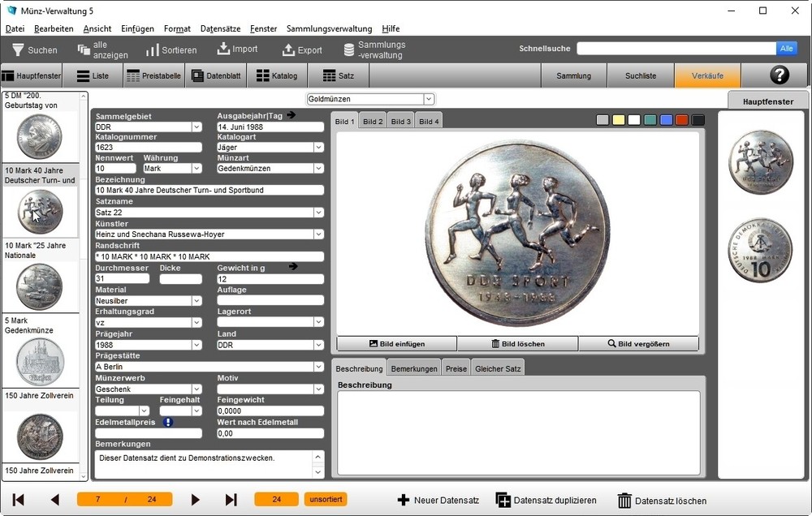Expand the Erhaltungsgrad dropdown
This screenshot has height=516, width=812.
[x=197, y=322]
